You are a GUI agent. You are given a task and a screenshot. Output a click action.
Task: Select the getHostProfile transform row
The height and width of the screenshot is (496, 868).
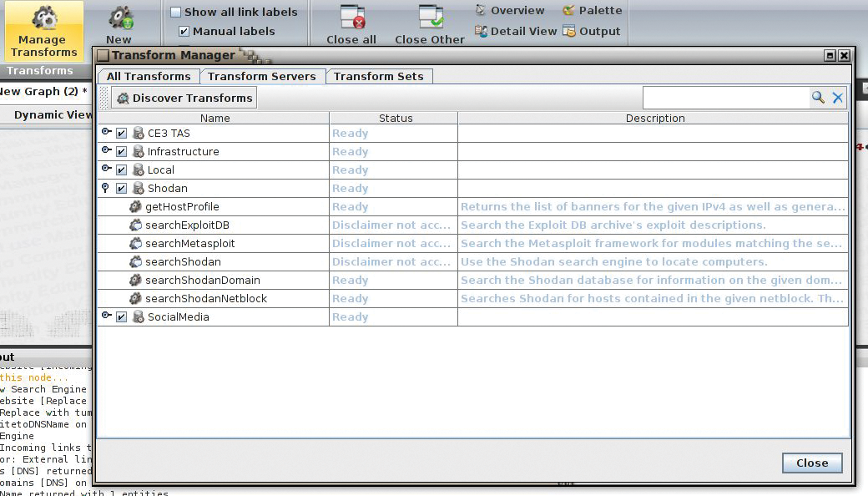coord(473,206)
